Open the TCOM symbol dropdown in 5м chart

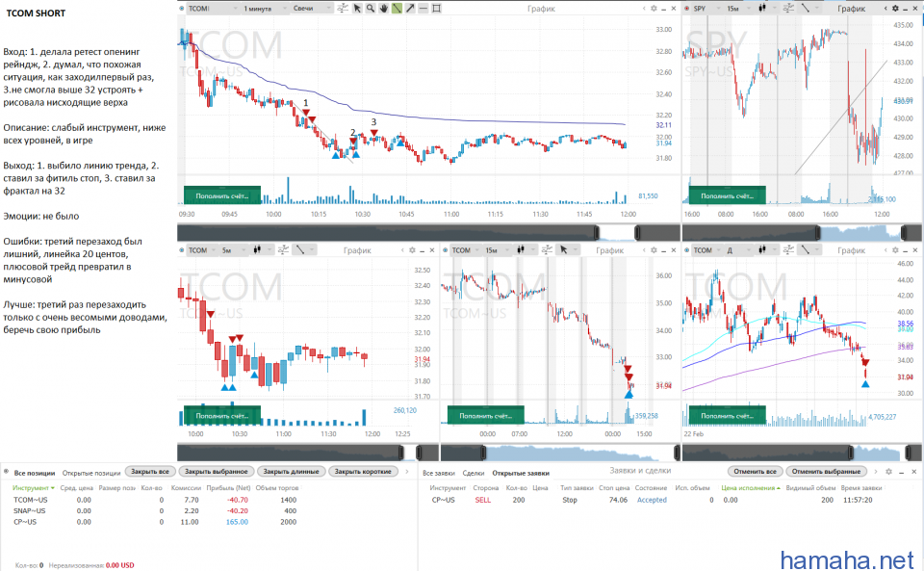[201, 250]
